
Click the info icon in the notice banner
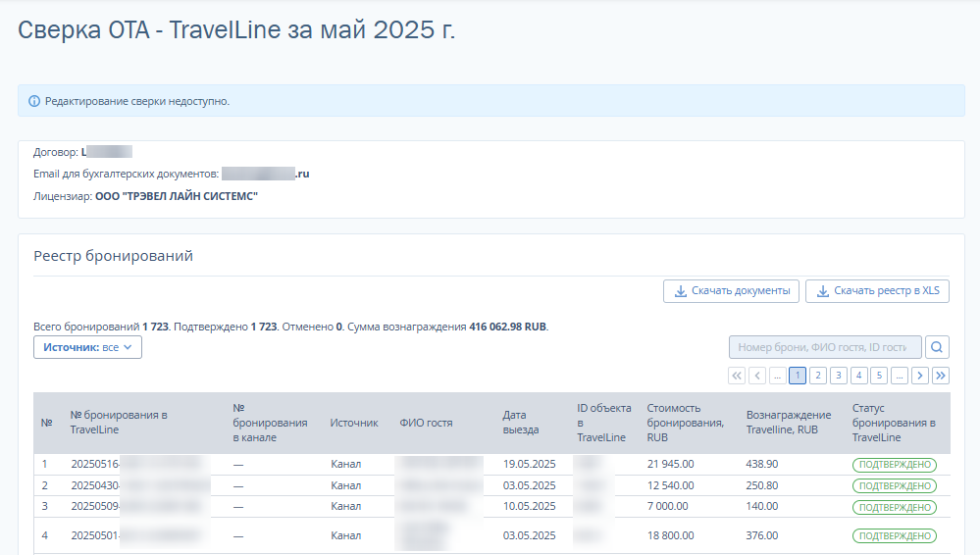tap(34, 101)
